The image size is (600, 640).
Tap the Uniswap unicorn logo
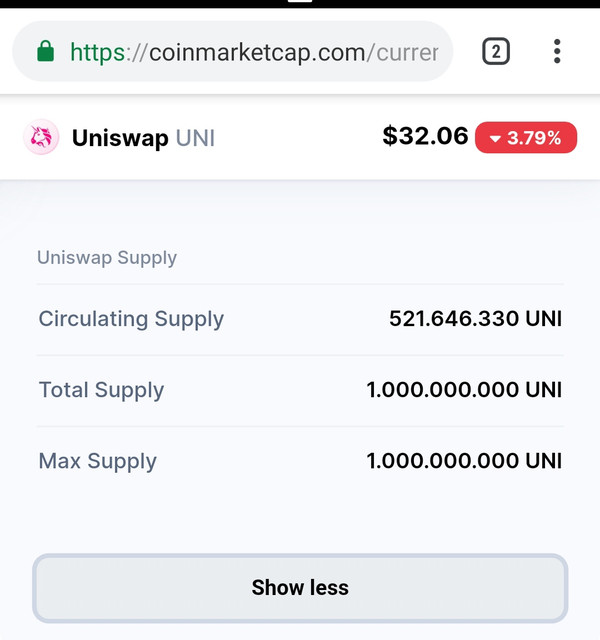coord(41,137)
